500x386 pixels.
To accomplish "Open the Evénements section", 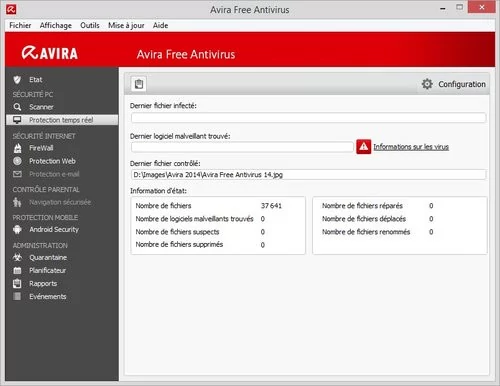I will pos(48,296).
